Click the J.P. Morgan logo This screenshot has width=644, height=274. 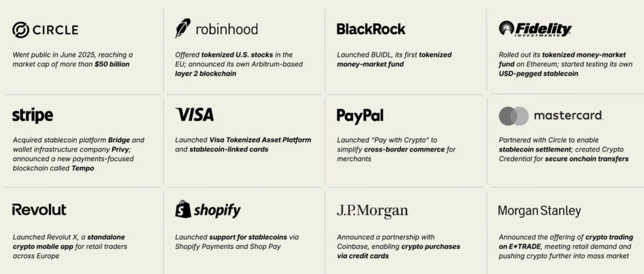click(x=372, y=211)
